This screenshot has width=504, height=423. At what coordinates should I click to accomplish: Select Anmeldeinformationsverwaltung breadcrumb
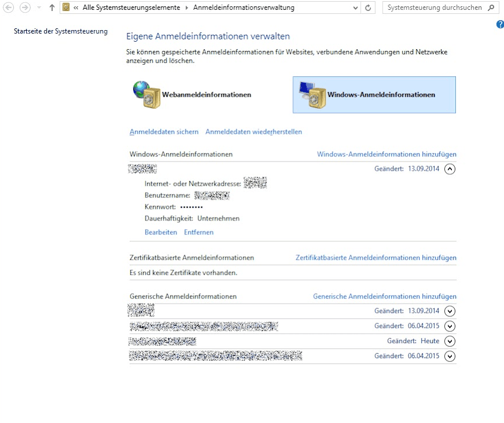244,8
